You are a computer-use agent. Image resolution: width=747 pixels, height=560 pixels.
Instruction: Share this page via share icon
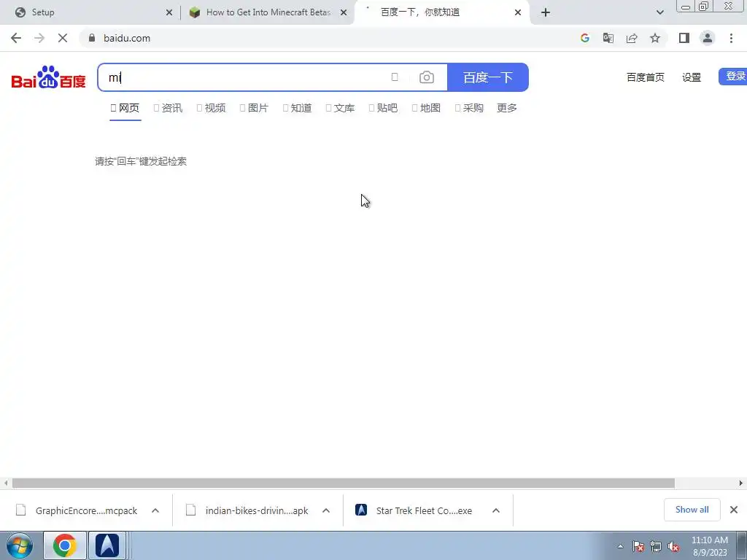click(632, 38)
